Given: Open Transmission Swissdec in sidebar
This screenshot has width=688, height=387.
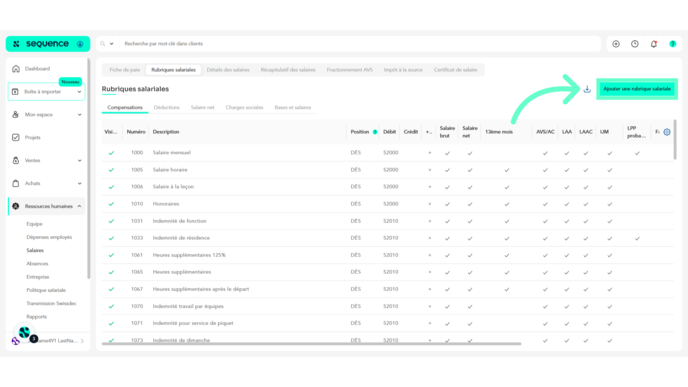Looking at the screenshot, I should point(51,303).
